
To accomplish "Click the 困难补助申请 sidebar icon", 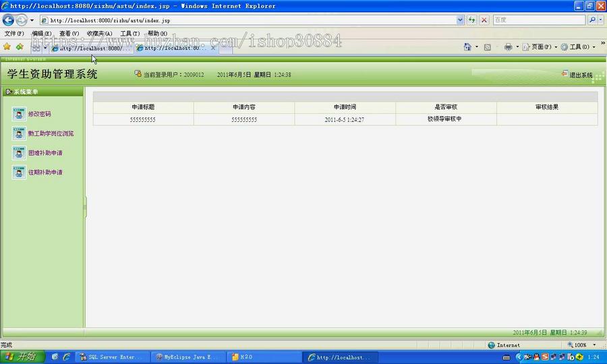I will point(19,153).
